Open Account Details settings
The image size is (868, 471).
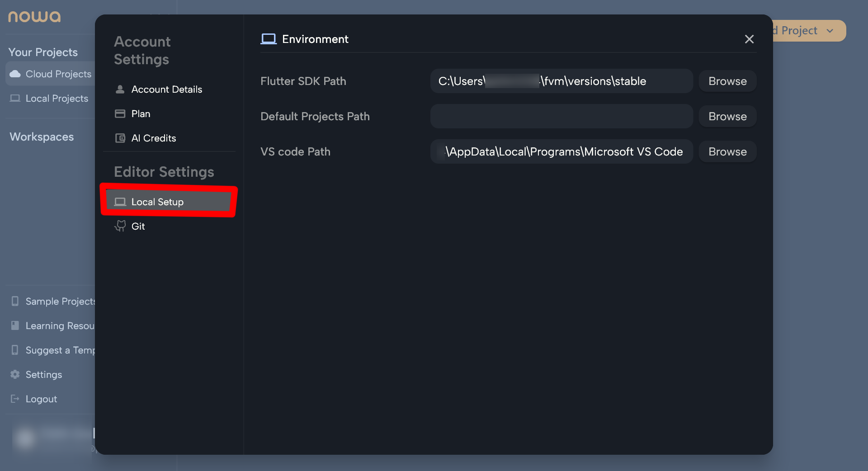[x=166, y=89]
